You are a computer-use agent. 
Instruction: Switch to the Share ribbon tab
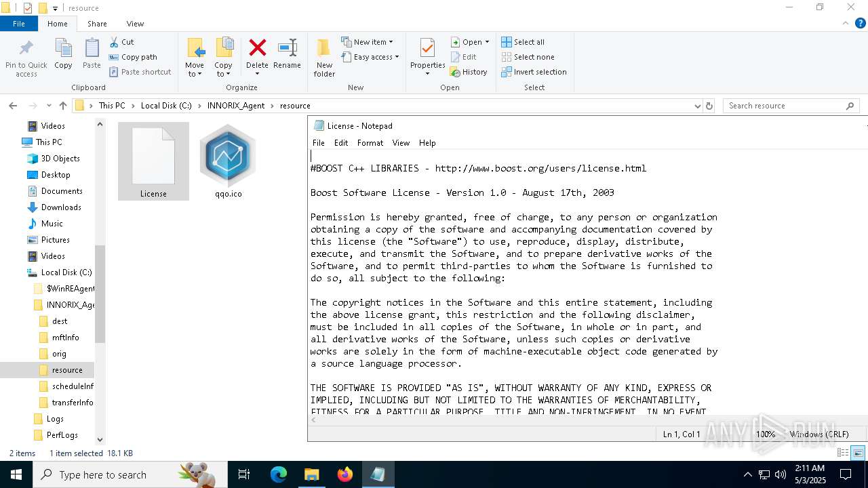click(97, 24)
